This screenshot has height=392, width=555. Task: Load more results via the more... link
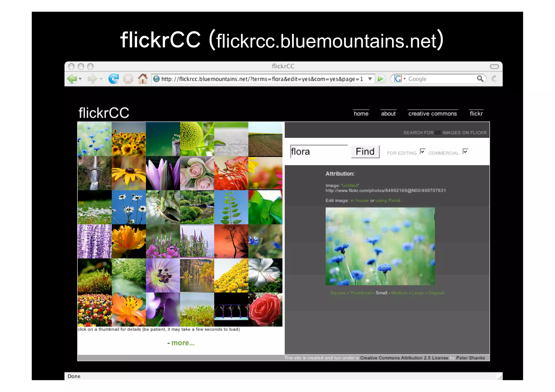tap(183, 343)
